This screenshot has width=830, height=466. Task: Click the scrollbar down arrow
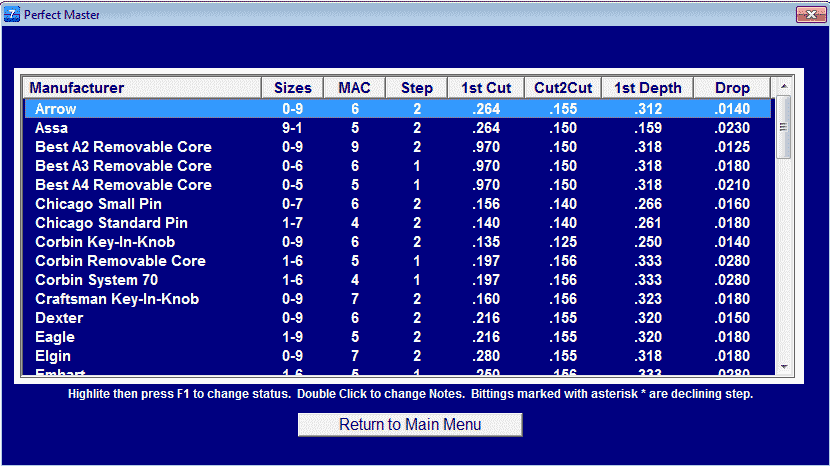pyautogui.click(x=784, y=367)
